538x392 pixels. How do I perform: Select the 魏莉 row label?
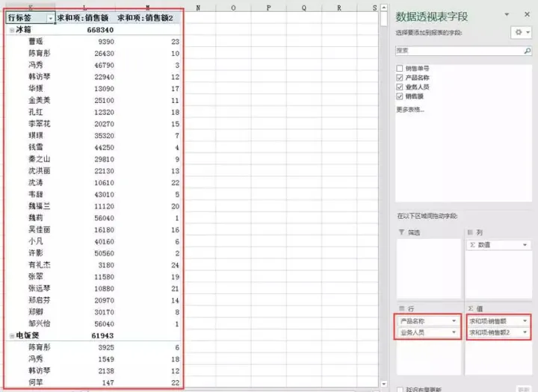coord(36,218)
